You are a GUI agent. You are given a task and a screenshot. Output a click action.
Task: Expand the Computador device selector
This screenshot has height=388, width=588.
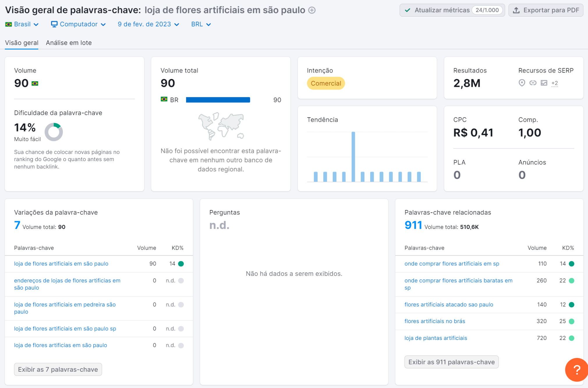(x=78, y=24)
